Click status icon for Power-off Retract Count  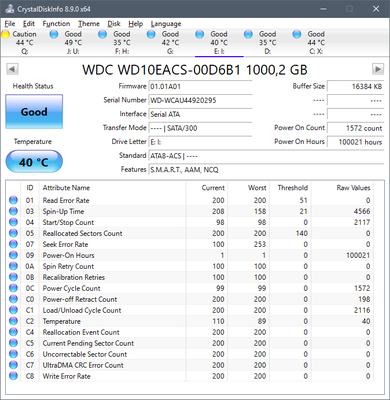(13, 299)
